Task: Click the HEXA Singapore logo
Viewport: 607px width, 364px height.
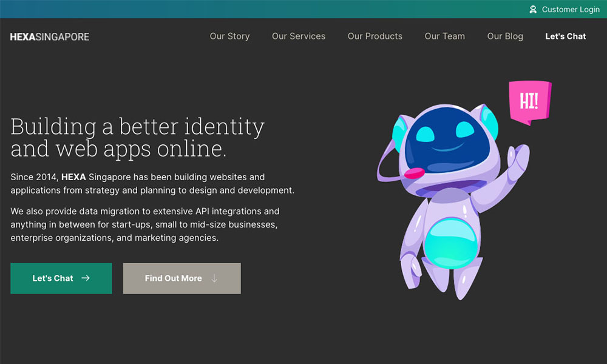Action: tap(50, 37)
